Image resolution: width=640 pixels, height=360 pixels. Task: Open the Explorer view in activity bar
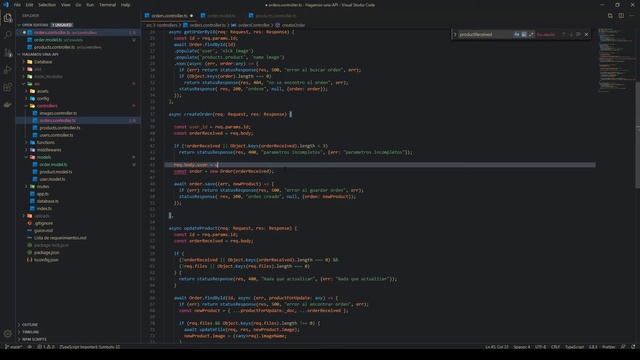point(8,18)
